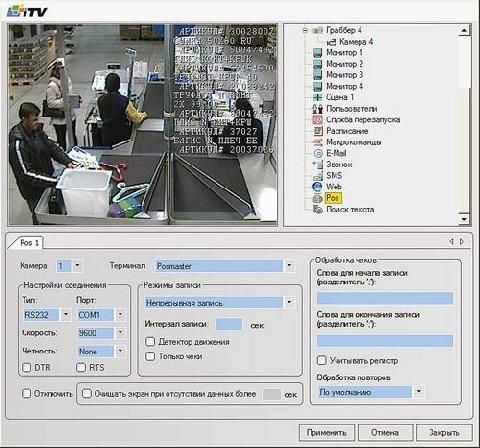
Task: Check the Учитывать регистр option
Action: tap(321, 360)
